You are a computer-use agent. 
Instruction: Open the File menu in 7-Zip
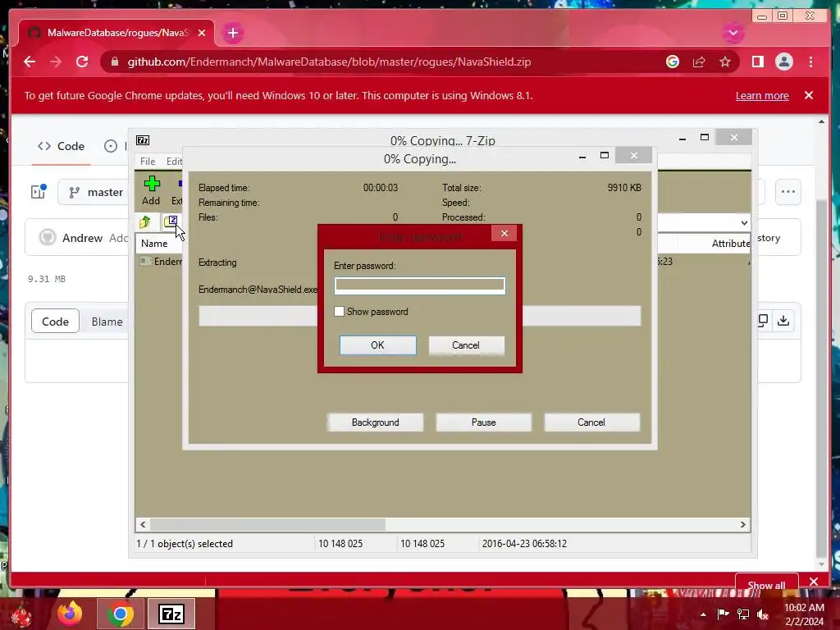pos(148,162)
